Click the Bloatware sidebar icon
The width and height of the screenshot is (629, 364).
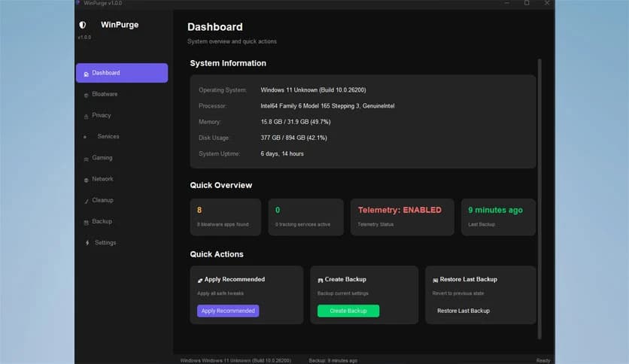(86, 95)
